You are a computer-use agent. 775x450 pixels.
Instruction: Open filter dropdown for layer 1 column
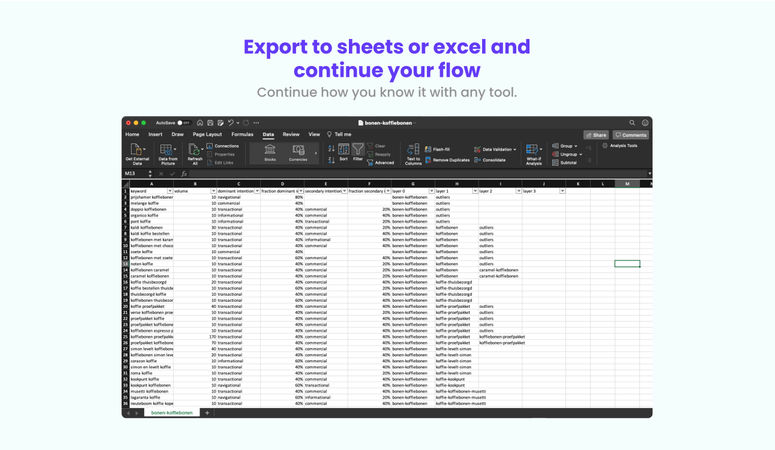click(x=475, y=191)
